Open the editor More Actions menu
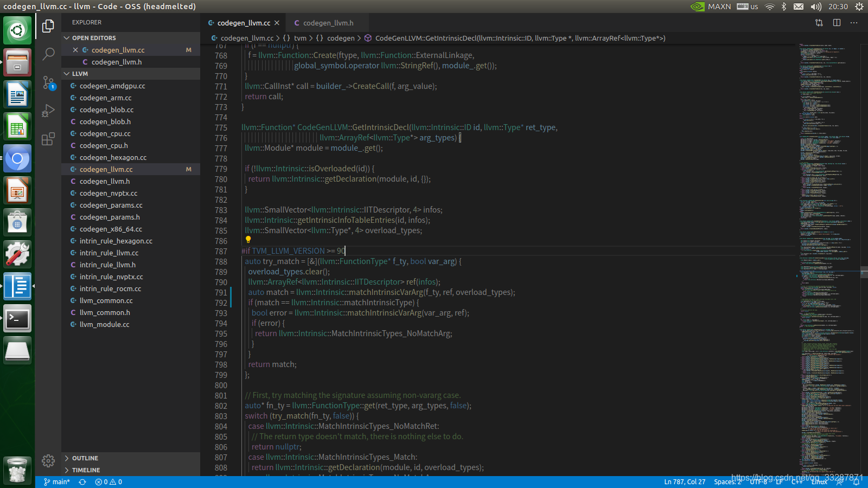The image size is (868, 488). pyautogui.click(x=854, y=23)
